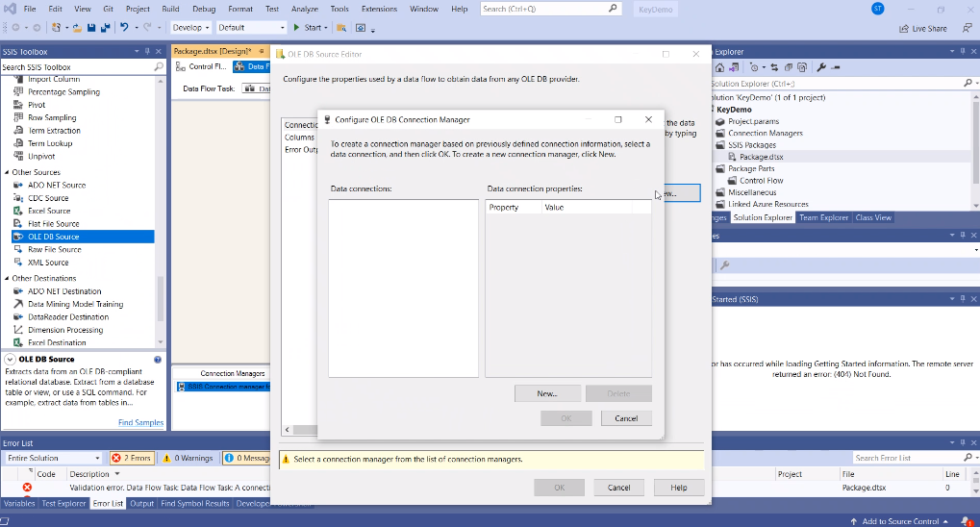Click Add to Source Control in status bar
This screenshot has height=527, width=980.
(x=899, y=521)
